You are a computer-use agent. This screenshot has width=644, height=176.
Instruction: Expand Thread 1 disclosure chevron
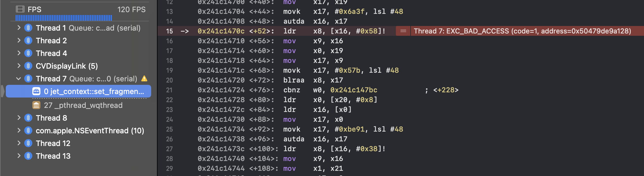(x=19, y=28)
